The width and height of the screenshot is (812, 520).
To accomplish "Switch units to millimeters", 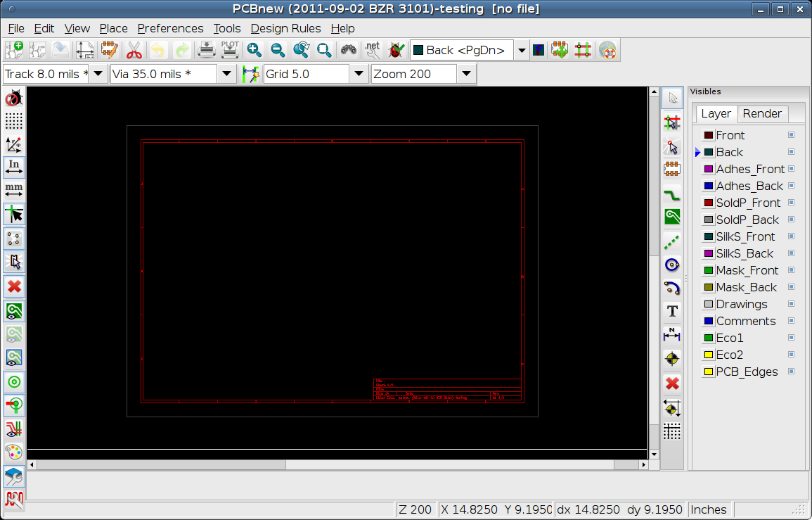I will [x=14, y=190].
